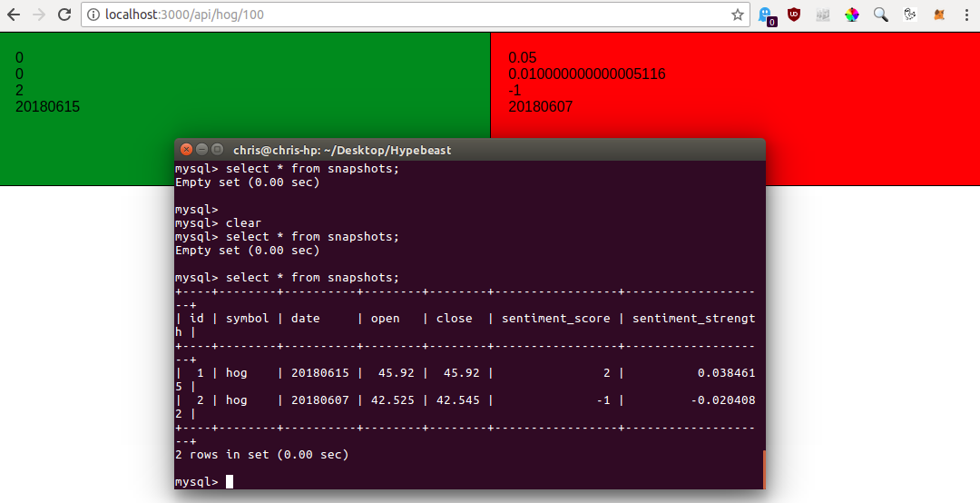Image resolution: width=980 pixels, height=503 pixels.
Task: Open the color wheel picker extension
Action: pyautogui.click(x=852, y=15)
